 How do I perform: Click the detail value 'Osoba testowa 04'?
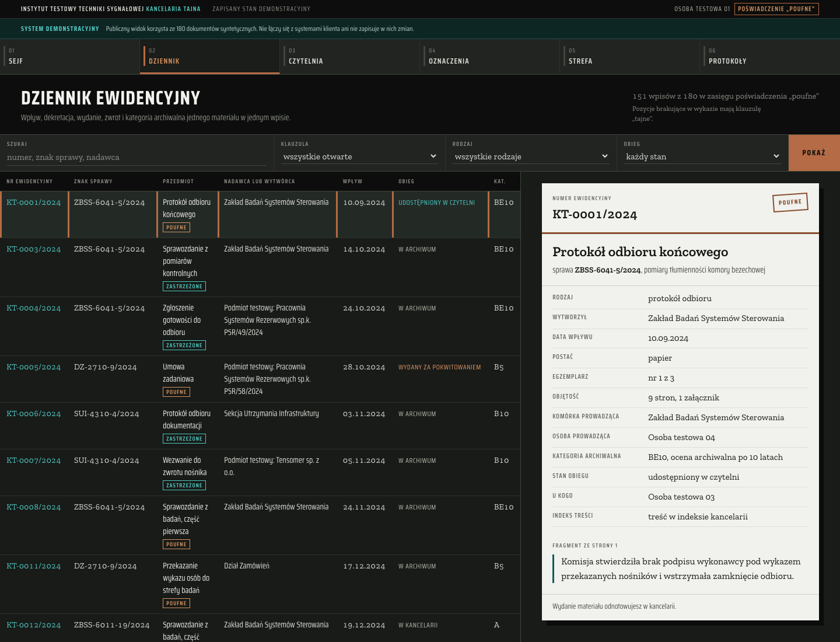681,438
